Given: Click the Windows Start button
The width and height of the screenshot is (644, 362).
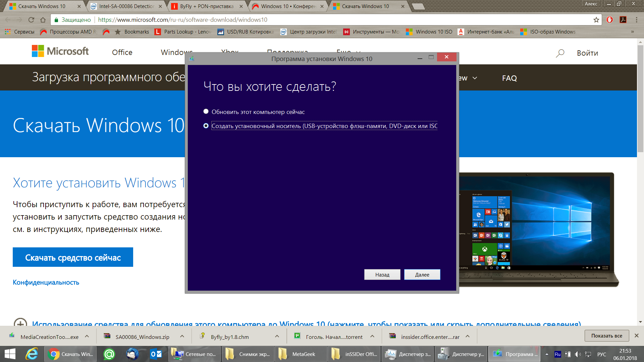Looking at the screenshot, I should (10, 354).
